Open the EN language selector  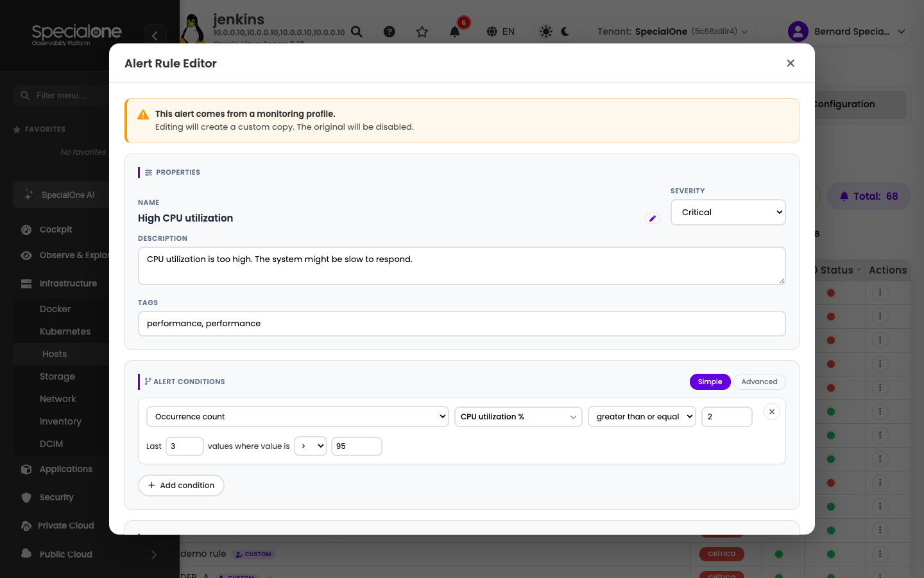pos(501,31)
